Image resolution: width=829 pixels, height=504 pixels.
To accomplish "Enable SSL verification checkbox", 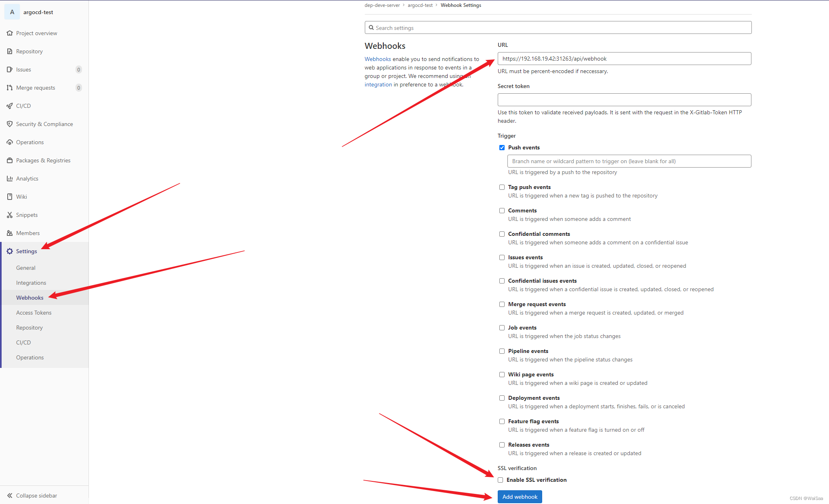I will (x=500, y=480).
